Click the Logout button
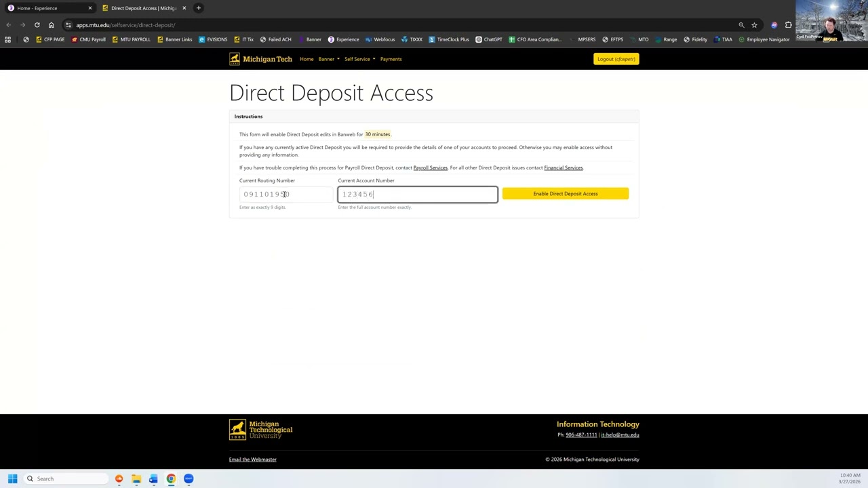Screen dimensions: 868x488 (x=616, y=59)
